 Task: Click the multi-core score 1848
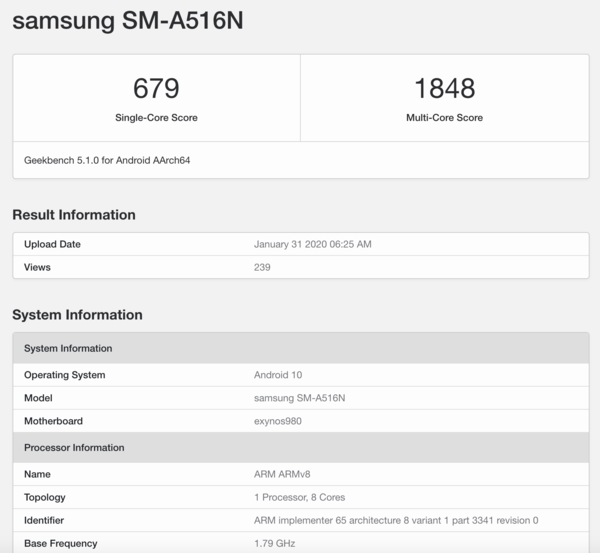coord(443,88)
